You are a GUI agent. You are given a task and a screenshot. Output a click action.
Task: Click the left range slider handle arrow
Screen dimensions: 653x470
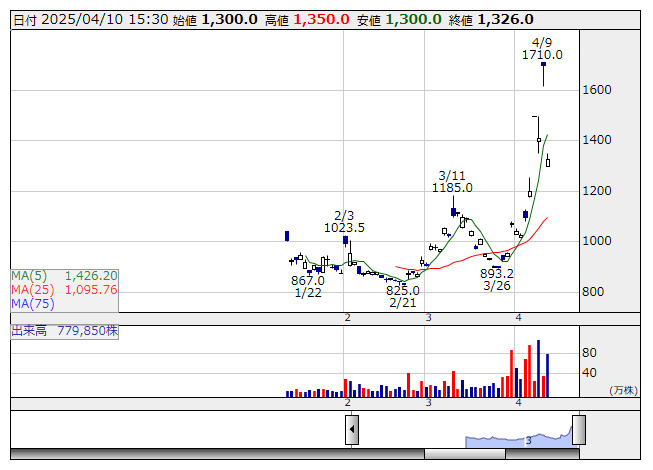(352, 430)
